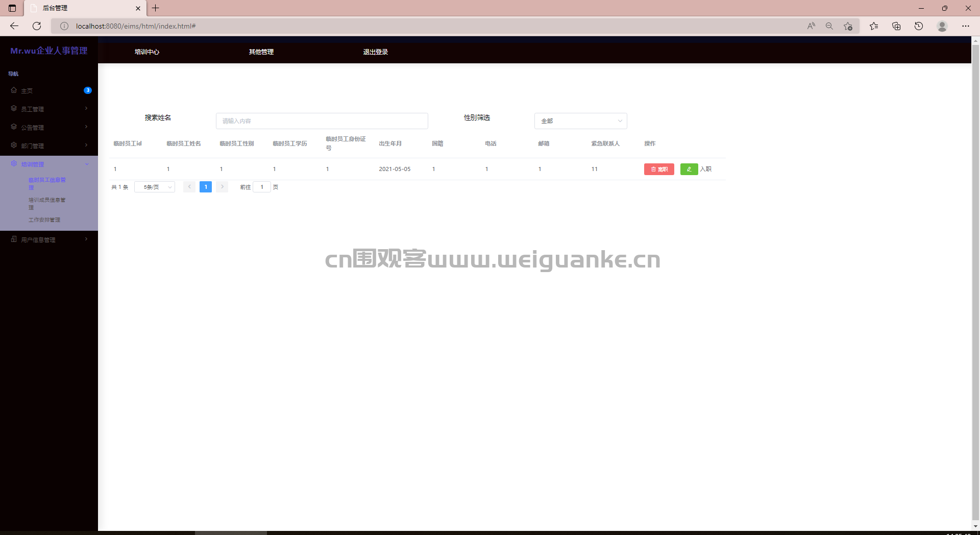Click 退出登录 to log out
The height and width of the screenshot is (535, 980).
376,52
